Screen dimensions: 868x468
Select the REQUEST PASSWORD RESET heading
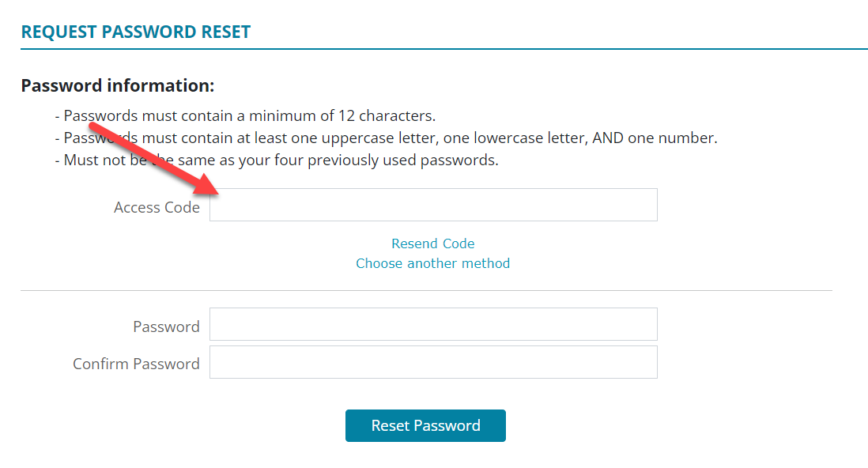click(136, 32)
